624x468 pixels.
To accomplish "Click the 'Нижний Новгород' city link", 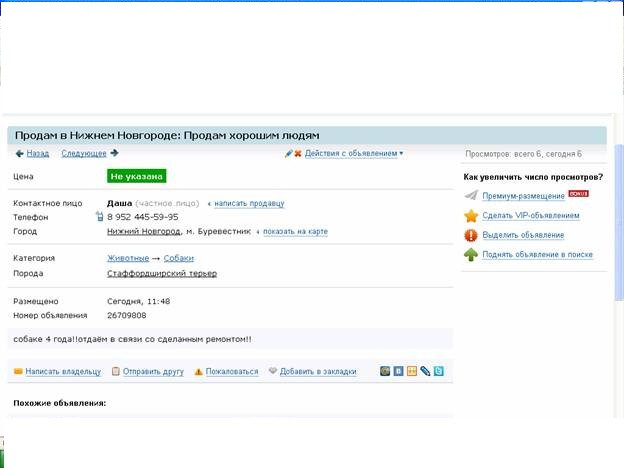I will tap(144, 231).
